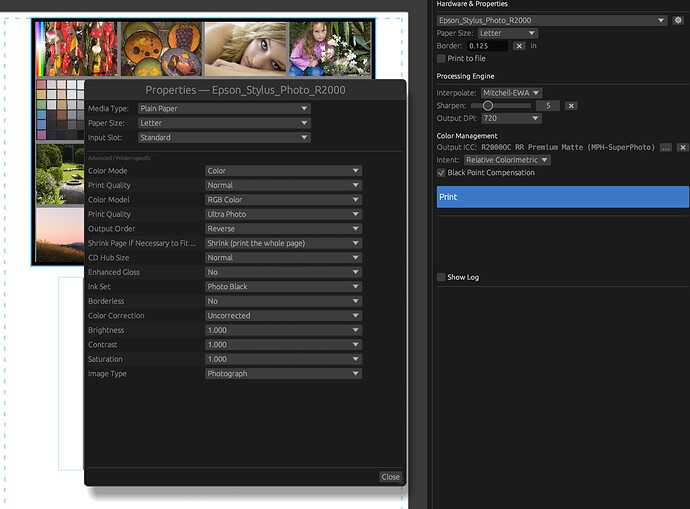Open the Media Type Plain Paper dropdown
This screenshot has width=690, height=509.
[x=224, y=109]
